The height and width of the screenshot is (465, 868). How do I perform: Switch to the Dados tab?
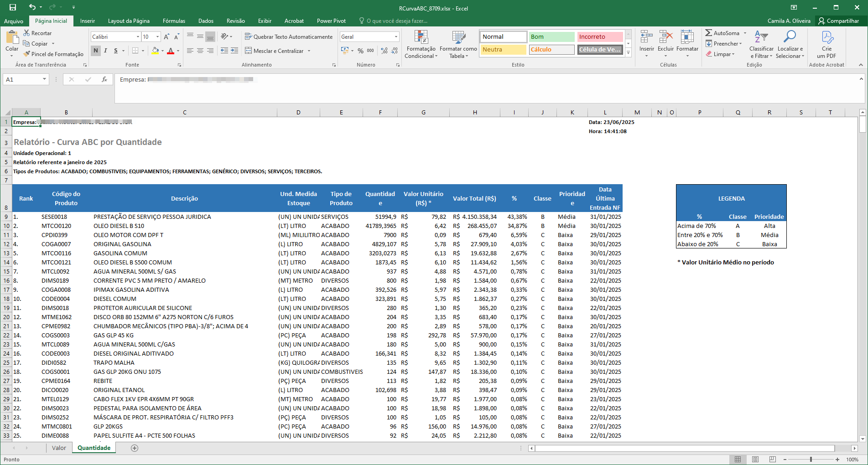(206, 21)
